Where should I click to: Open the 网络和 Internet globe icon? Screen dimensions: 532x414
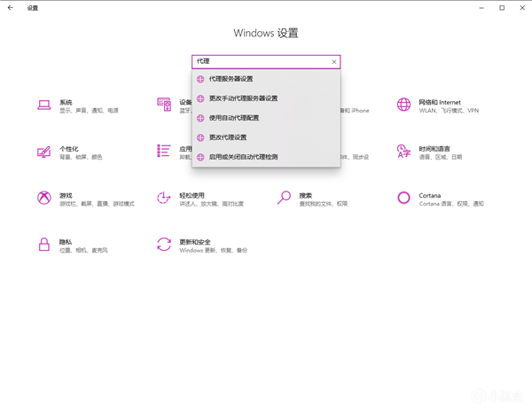pos(403,105)
